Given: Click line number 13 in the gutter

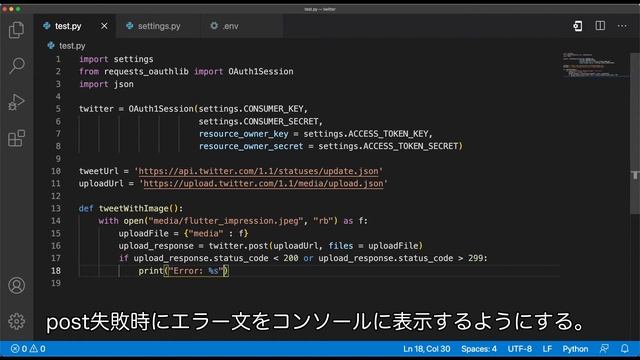Looking at the screenshot, I should [x=56, y=209].
